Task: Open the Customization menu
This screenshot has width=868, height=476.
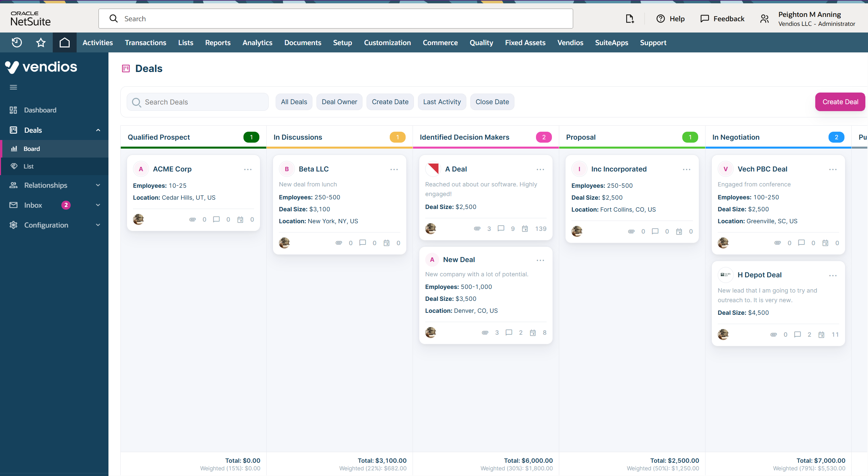Action: [x=387, y=42]
